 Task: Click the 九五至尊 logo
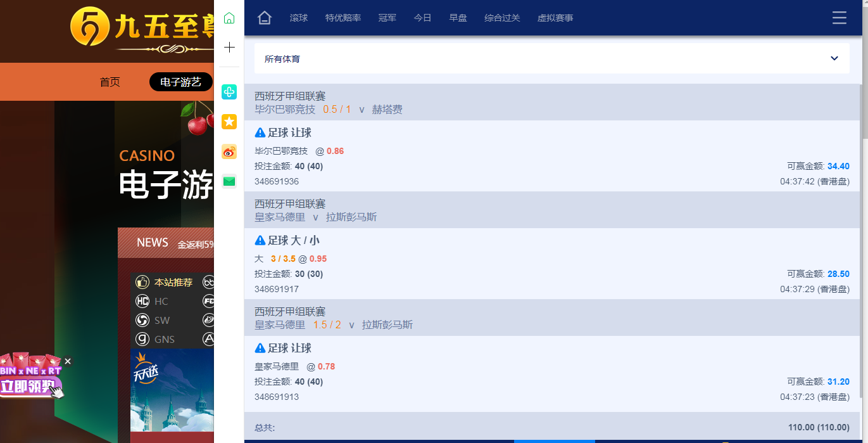142,29
